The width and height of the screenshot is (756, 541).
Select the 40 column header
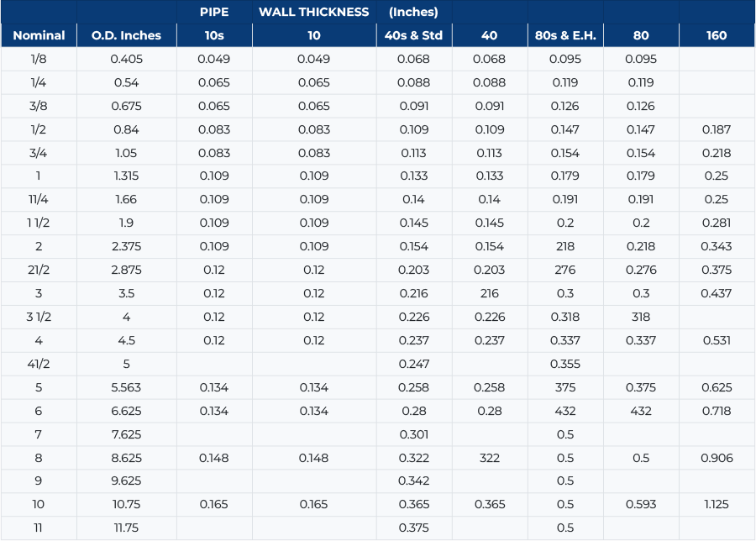tap(490, 35)
